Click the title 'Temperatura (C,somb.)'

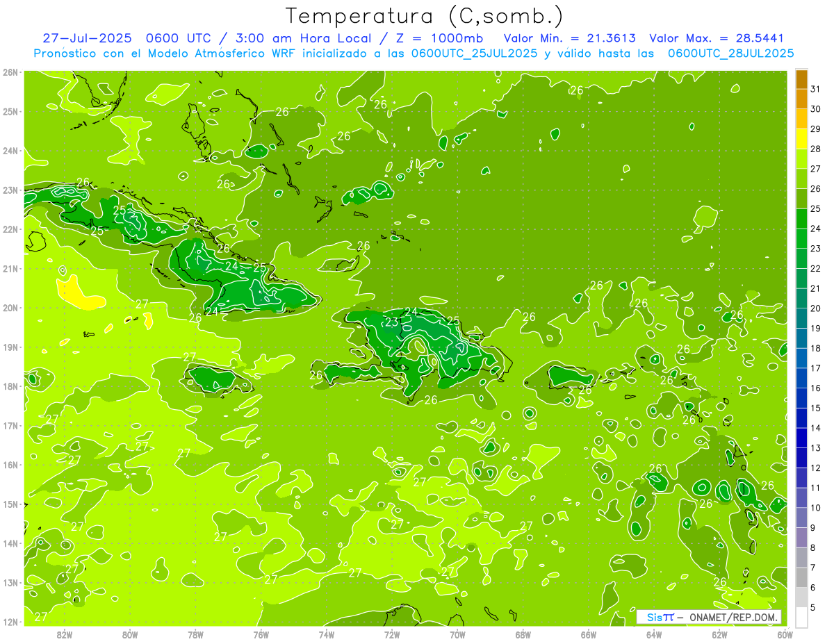tap(424, 16)
